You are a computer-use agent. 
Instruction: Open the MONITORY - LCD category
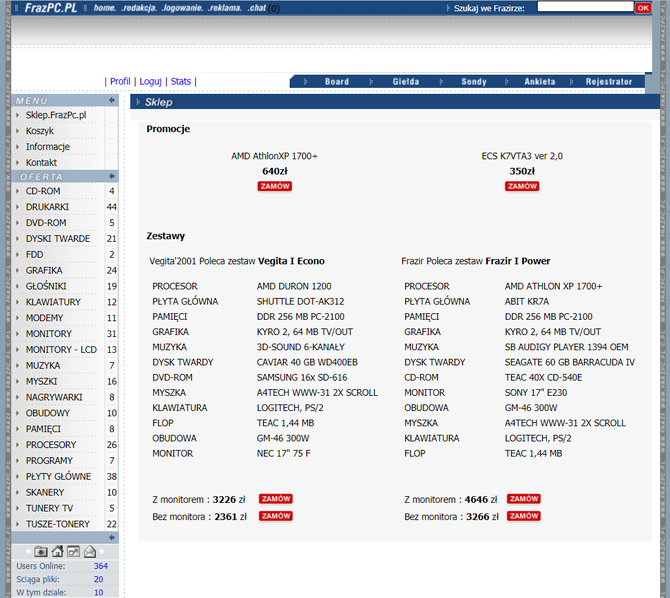tap(61, 349)
